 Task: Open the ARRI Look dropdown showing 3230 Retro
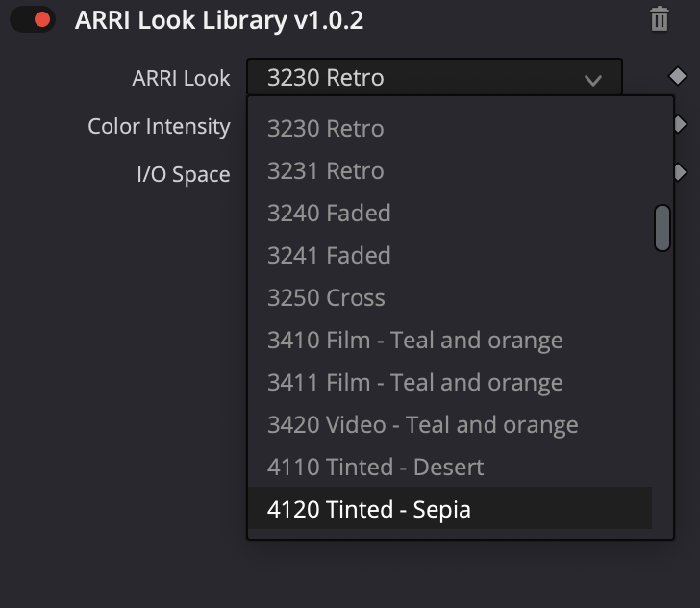click(x=435, y=77)
